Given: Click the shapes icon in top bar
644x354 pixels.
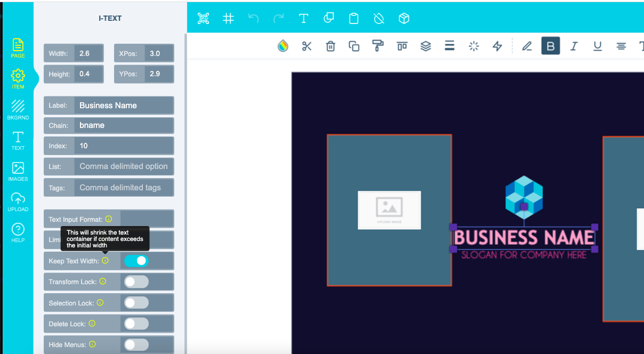Looking at the screenshot, I should (329, 18).
